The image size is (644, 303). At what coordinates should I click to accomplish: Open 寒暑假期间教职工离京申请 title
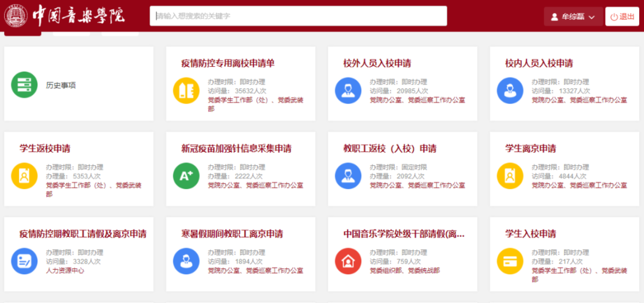[x=232, y=234]
